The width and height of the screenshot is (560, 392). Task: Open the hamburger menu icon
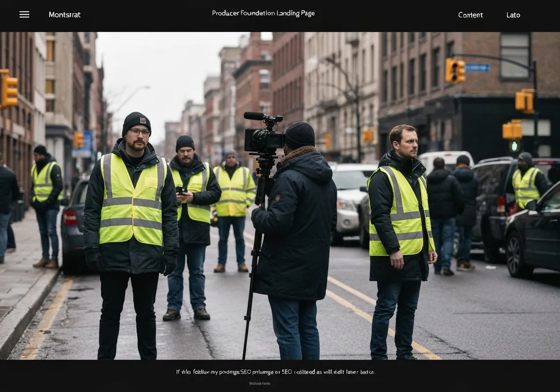[24, 14]
